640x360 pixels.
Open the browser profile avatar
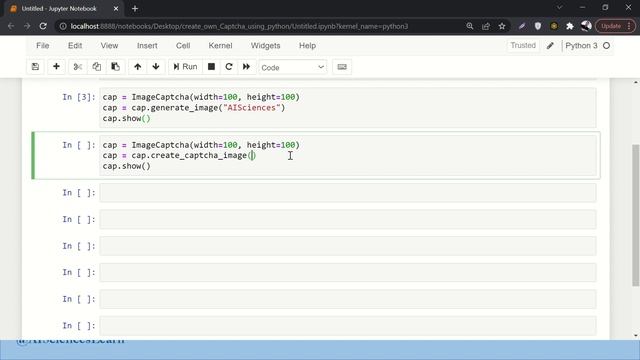586,26
